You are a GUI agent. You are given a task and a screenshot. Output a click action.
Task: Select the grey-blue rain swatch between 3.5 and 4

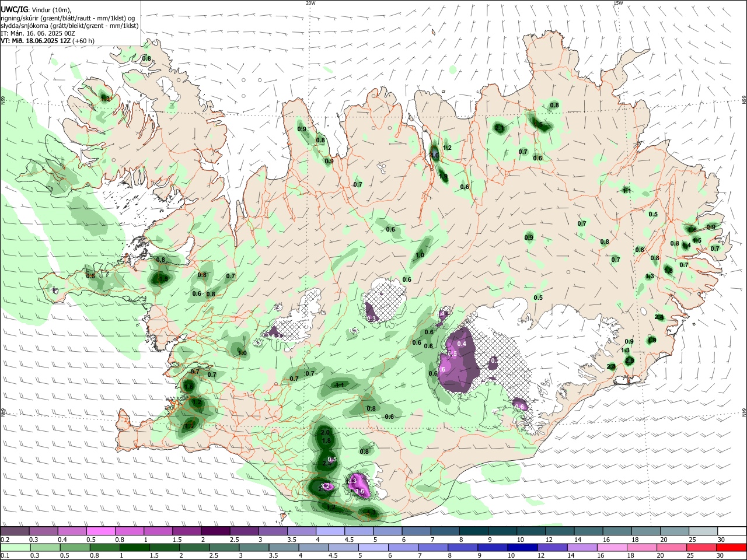pos(284,547)
